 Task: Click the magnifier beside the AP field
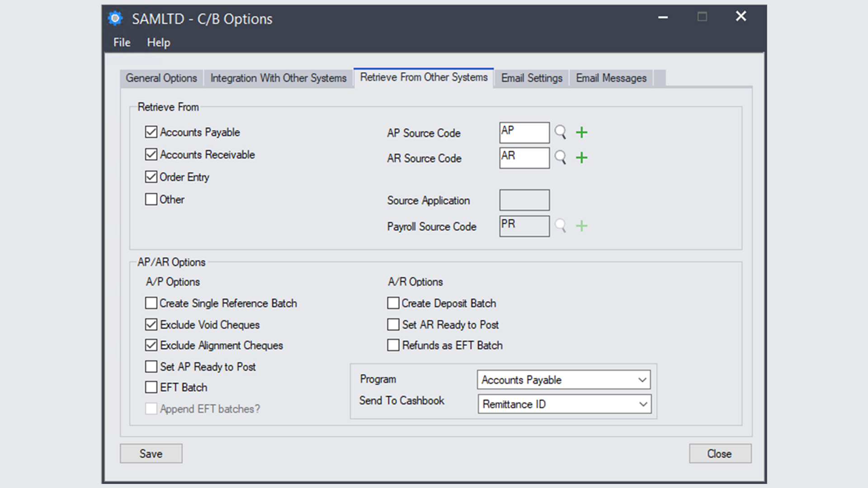(561, 132)
